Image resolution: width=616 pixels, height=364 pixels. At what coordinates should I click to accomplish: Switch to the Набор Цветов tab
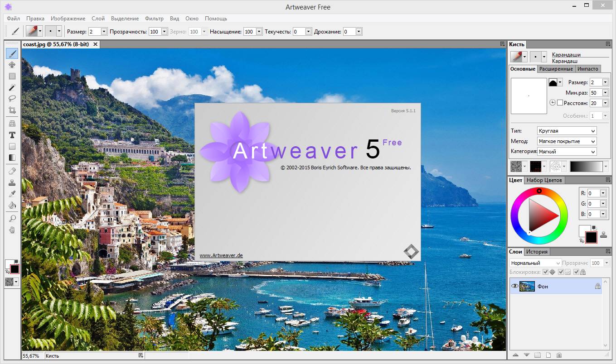544,180
